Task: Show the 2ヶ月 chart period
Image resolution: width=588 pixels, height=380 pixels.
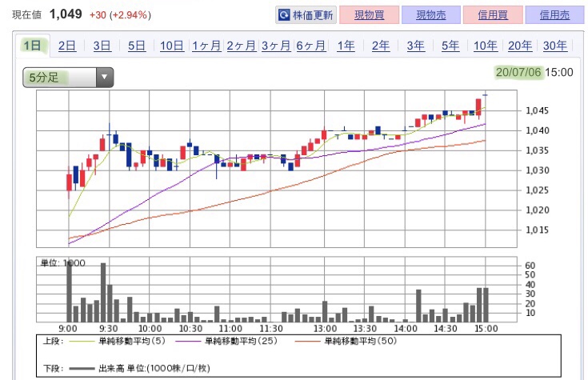Action: pos(242,46)
